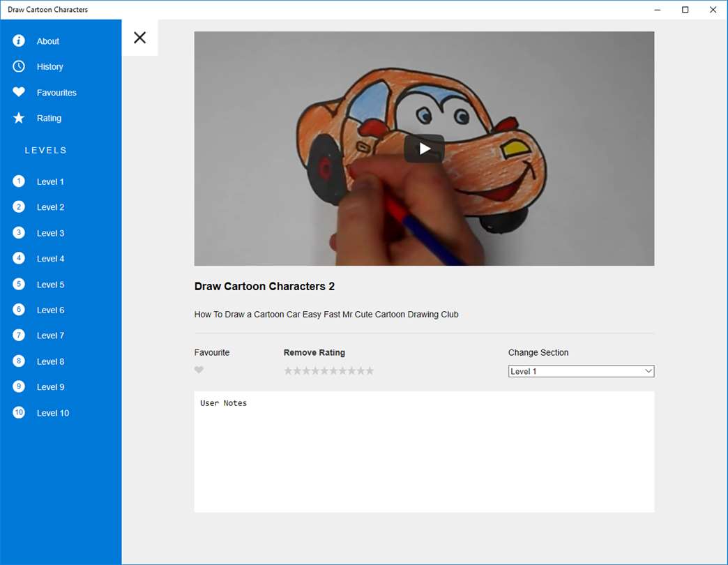The height and width of the screenshot is (565, 728).
Task: Click the Rating star icon in sidebar
Action: [x=19, y=118]
